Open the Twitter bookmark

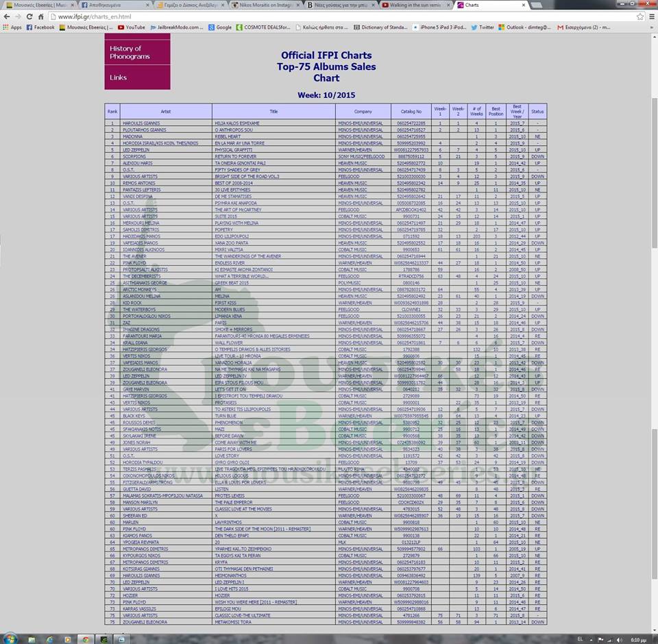pyautogui.click(x=483, y=27)
